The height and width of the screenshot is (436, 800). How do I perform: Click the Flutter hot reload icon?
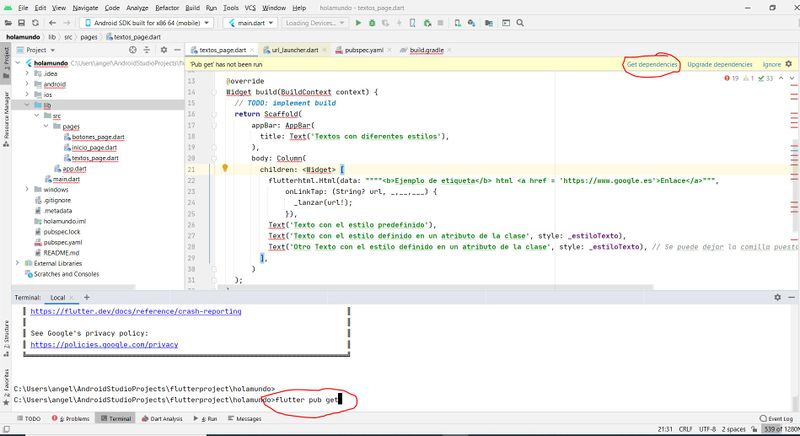[x=399, y=23]
